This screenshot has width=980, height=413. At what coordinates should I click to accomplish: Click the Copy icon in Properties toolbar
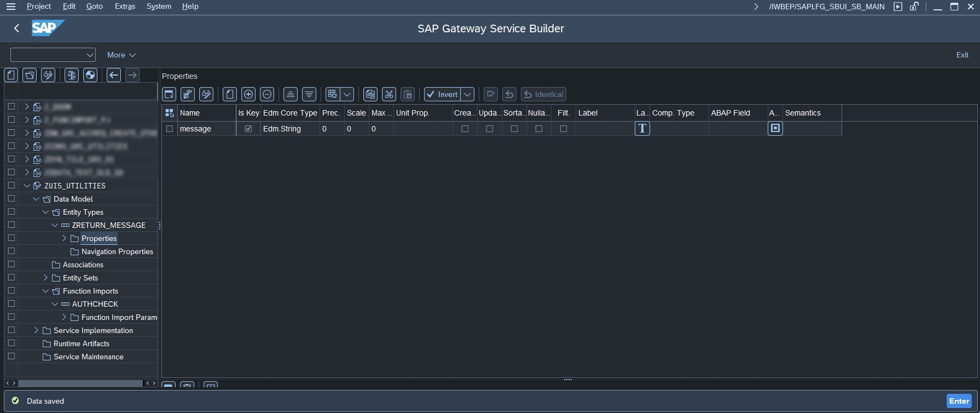tap(370, 94)
